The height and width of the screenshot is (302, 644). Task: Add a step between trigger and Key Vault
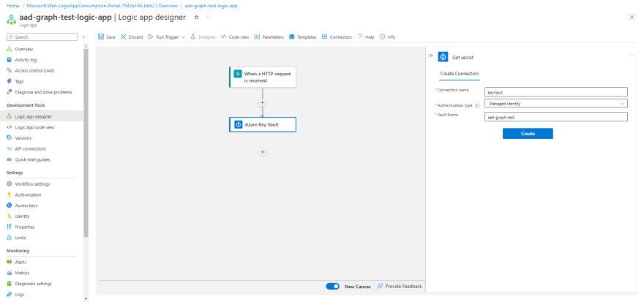click(263, 102)
